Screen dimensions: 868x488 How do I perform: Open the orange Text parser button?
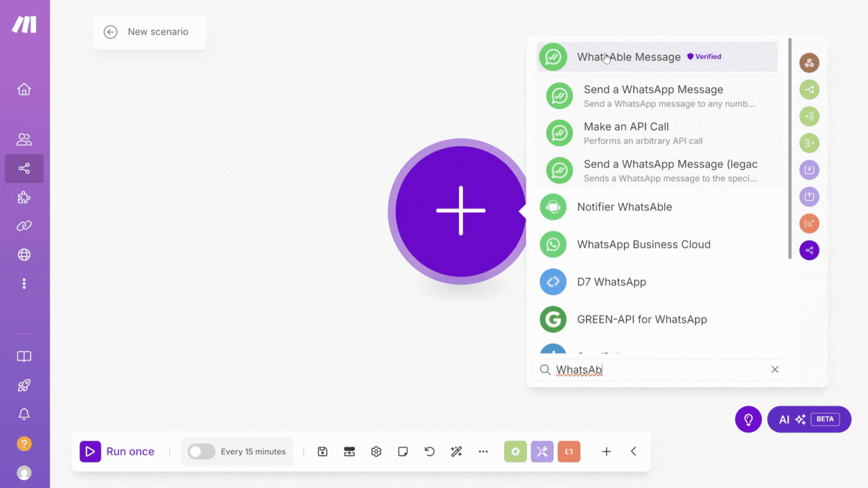click(x=569, y=451)
